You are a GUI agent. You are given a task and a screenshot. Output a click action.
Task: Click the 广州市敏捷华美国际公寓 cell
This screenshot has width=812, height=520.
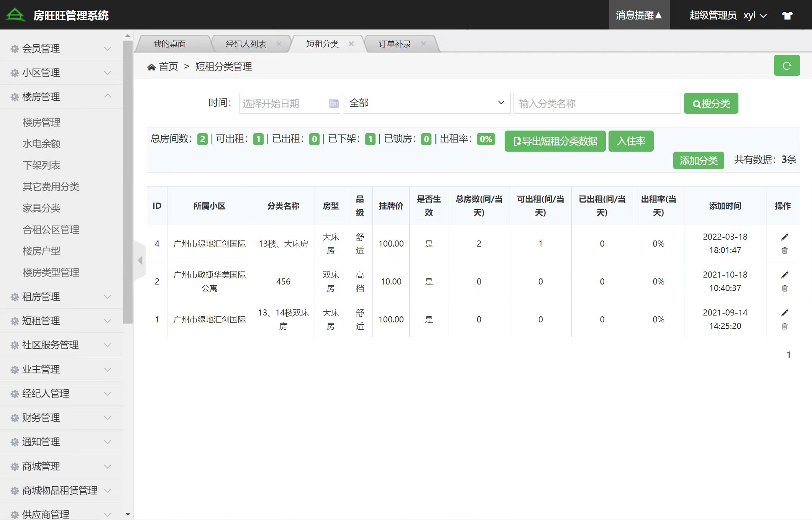(x=210, y=281)
